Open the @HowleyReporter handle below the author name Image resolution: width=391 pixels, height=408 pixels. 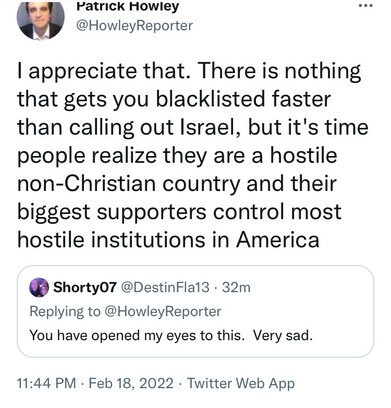(134, 26)
